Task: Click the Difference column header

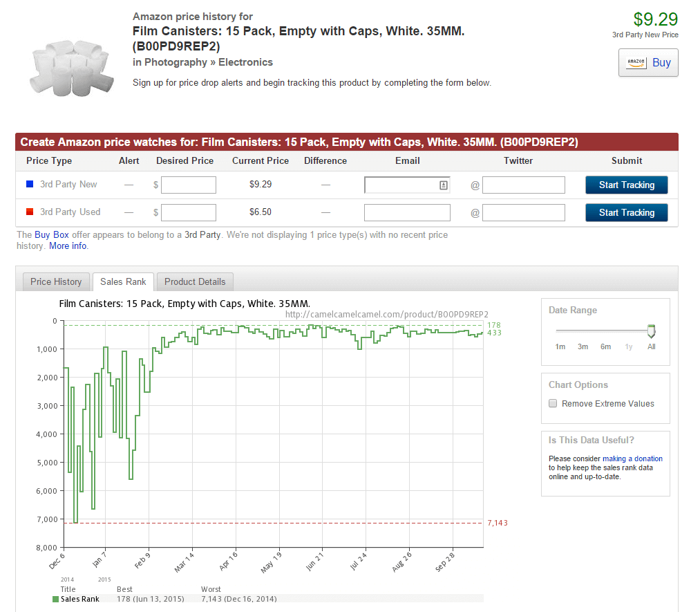Action: [x=325, y=161]
